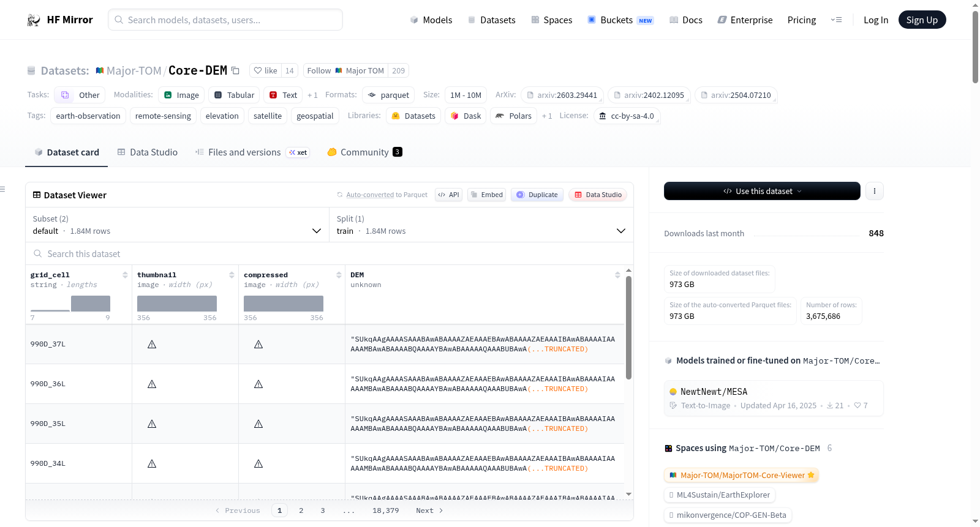
Task: Go to the Next page of rows
Action: tap(429, 510)
